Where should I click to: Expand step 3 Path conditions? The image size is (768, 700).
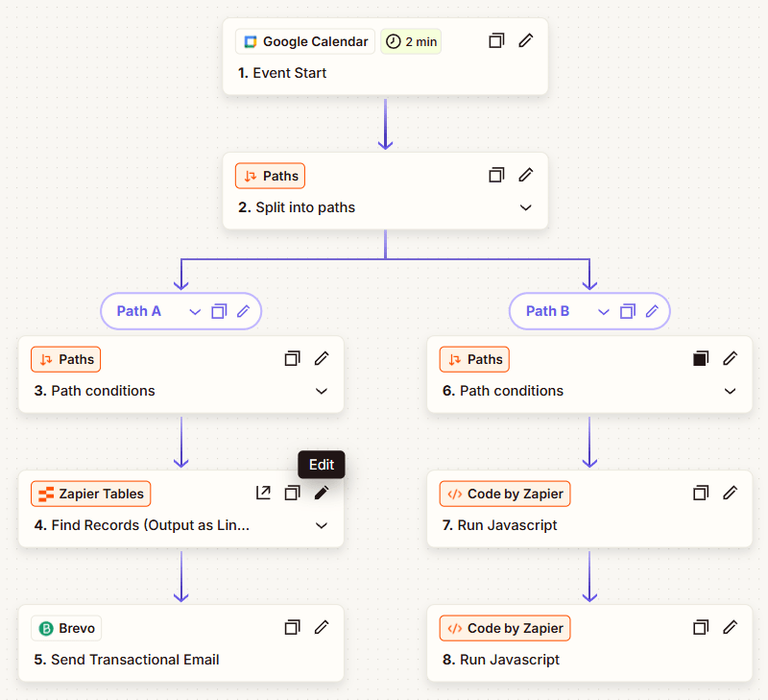tap(322, 391)
